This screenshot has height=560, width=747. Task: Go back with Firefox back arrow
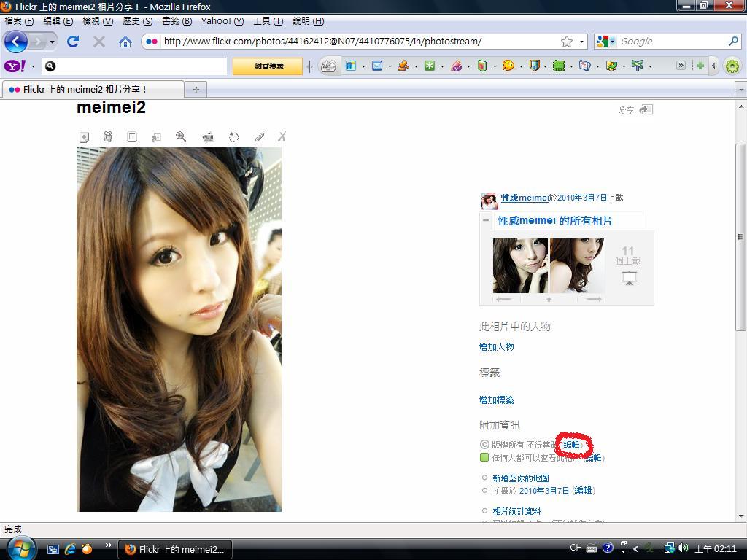point(16,42)
